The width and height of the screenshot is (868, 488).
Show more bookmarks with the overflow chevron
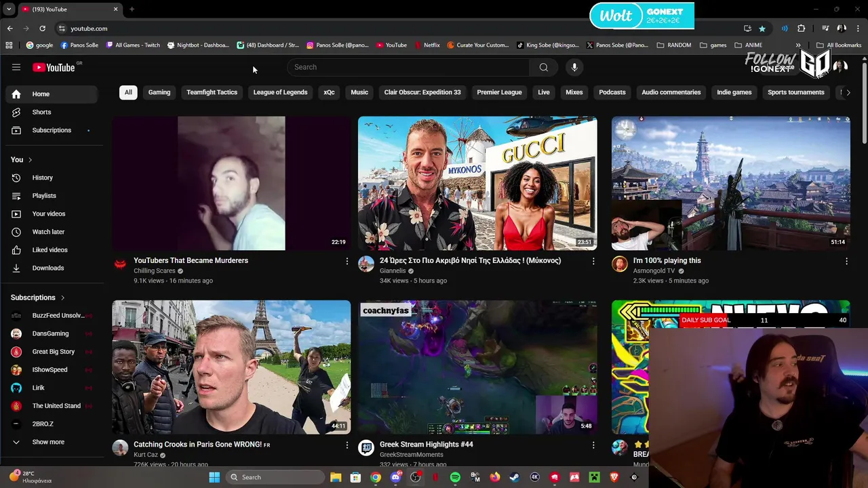798,45
